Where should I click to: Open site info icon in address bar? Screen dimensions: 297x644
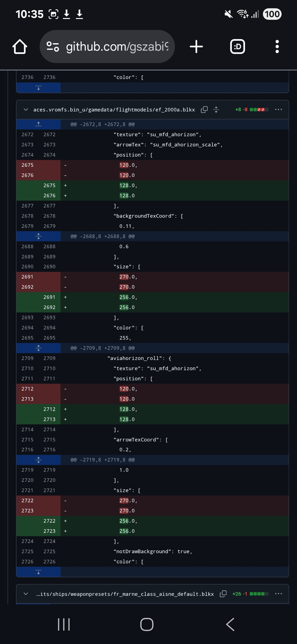[x=53, y=47]
